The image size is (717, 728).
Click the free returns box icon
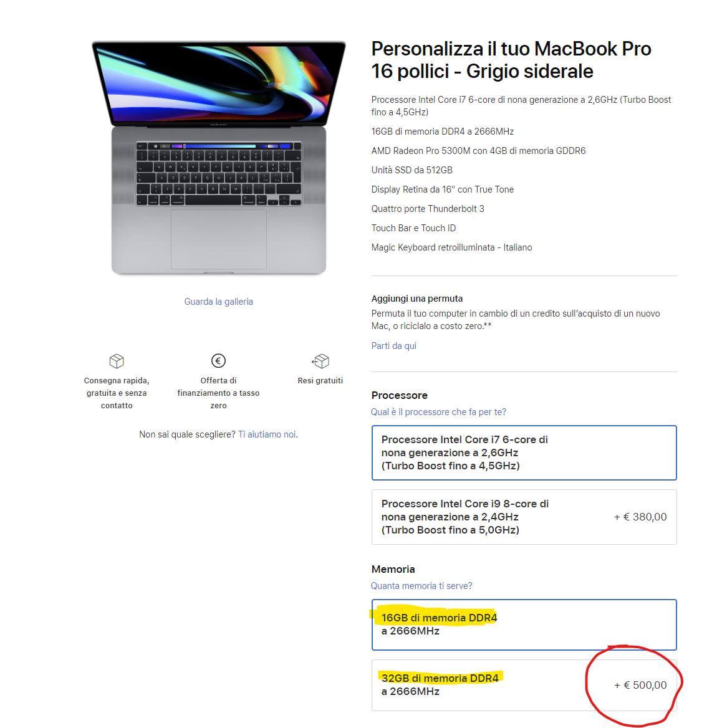[320, 361]
